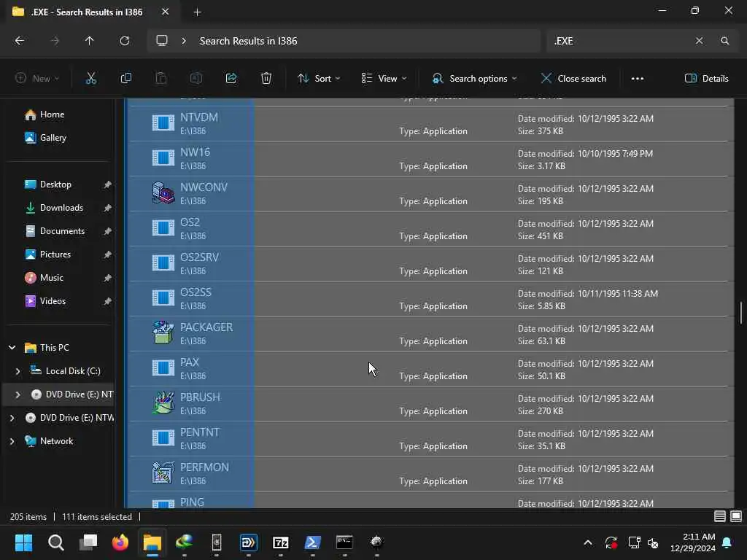The height and width of the screenshot is (560, 747).
Task: Select the OS2SS file row
Action: [x=430, y=299]
